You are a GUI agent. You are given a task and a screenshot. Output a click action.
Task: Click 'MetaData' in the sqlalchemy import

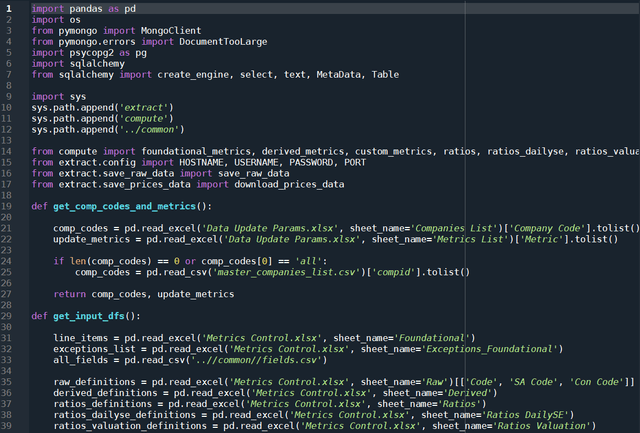pyautogui.click(x=338, y=75)
